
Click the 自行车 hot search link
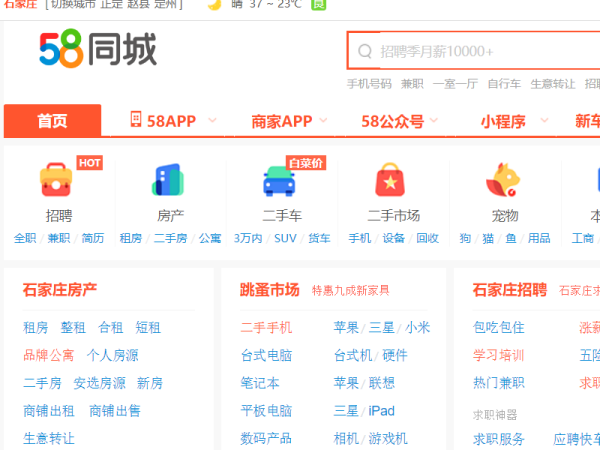pyautogui.click(x=504, y=84)
